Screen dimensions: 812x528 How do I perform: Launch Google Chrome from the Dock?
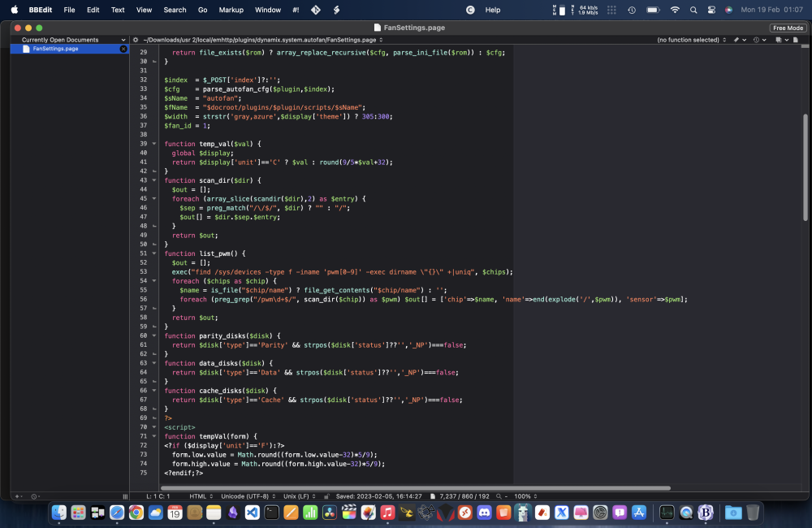click(136, 513)
